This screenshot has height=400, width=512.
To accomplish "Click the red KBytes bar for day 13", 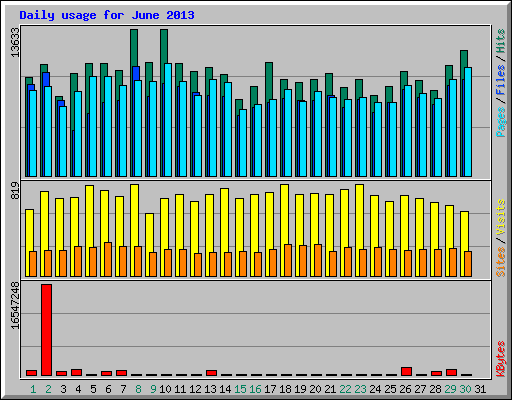I will 211,373.
